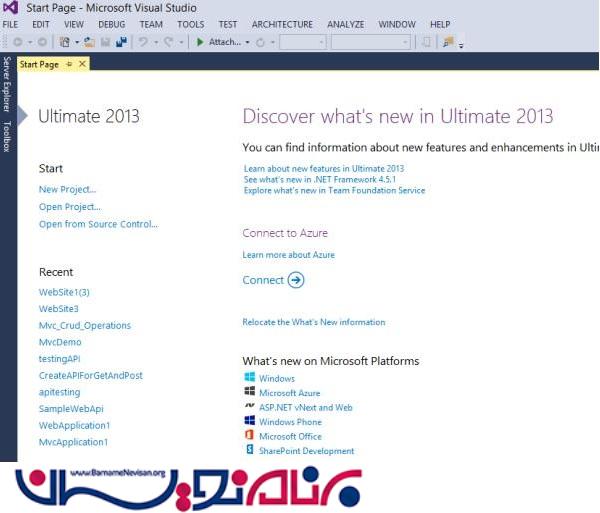Viewport: 600px width, 513px height.
Task: Click the New Project... link
Action: 67,189
